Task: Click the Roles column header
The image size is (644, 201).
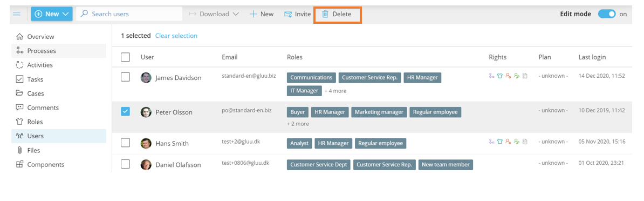Action: pos(294,57)
